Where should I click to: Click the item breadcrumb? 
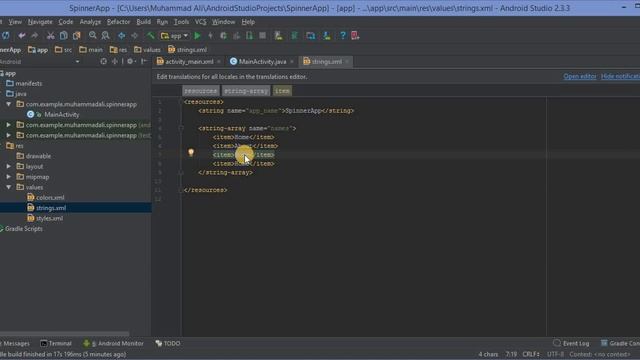point(282,91)
